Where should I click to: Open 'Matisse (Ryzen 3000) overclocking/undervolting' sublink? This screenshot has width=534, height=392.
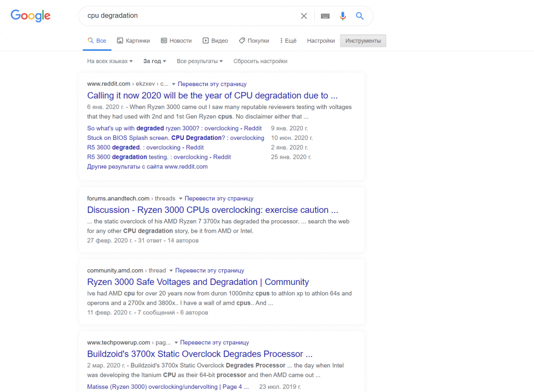[168, 387]
